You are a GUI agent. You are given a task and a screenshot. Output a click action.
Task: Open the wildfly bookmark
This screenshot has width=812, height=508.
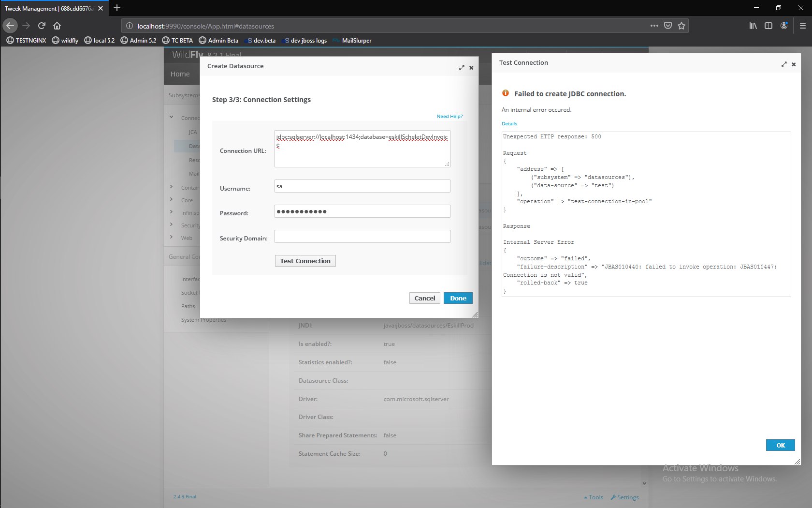65,41
